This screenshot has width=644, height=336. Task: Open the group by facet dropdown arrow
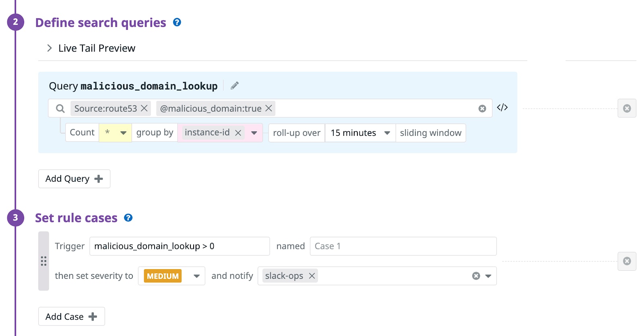(254, 133)
